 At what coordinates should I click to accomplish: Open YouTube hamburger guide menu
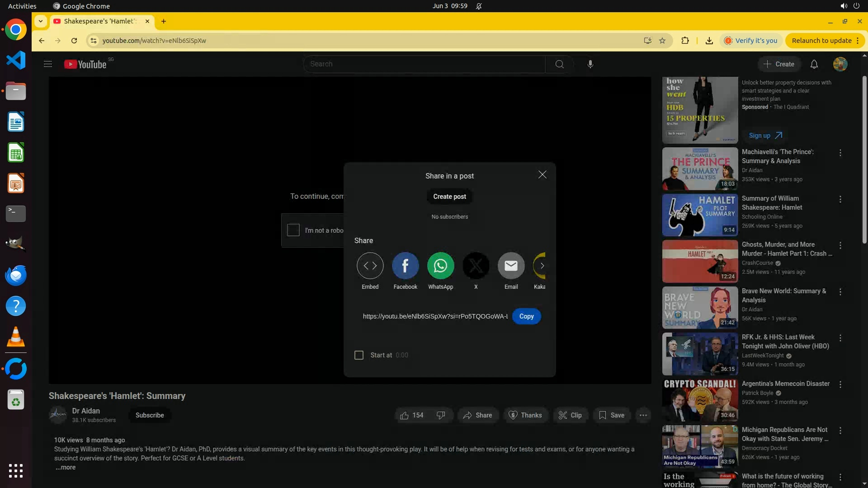(48, 64)
